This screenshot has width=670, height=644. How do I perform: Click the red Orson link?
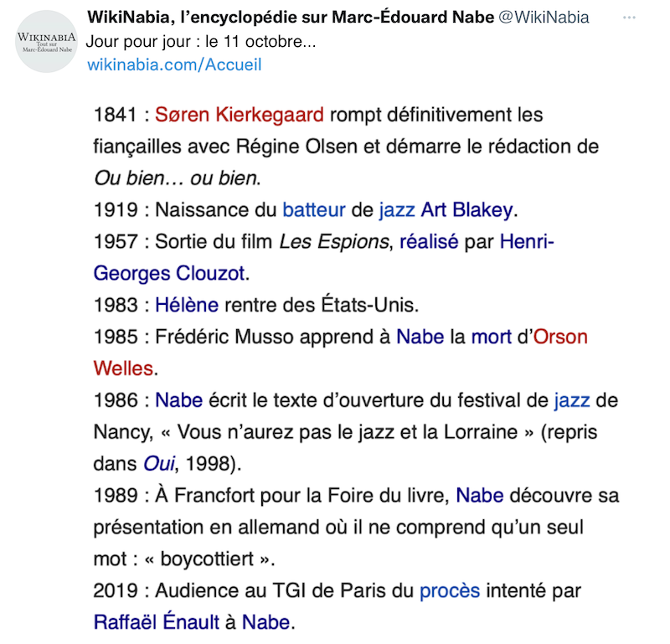coord(560,337)
